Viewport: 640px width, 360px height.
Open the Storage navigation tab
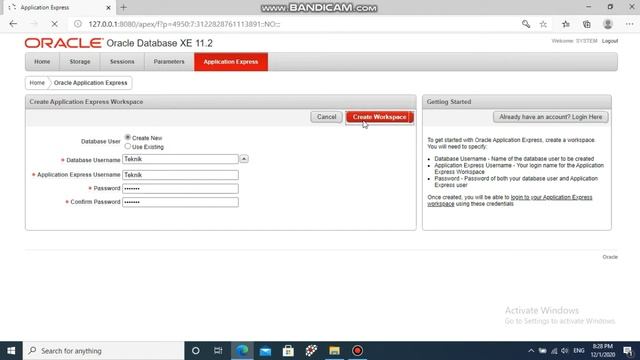click(x=80, y=62)
